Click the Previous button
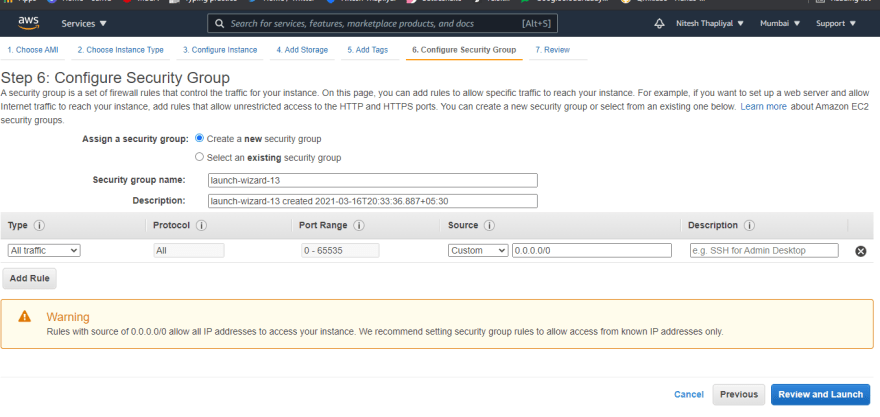 point(739,395)
